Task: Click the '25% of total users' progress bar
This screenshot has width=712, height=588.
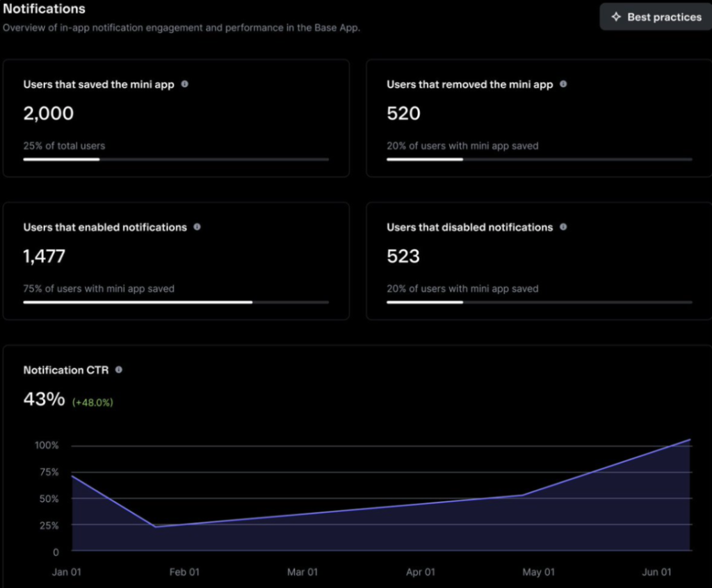Action: [176, 159]
